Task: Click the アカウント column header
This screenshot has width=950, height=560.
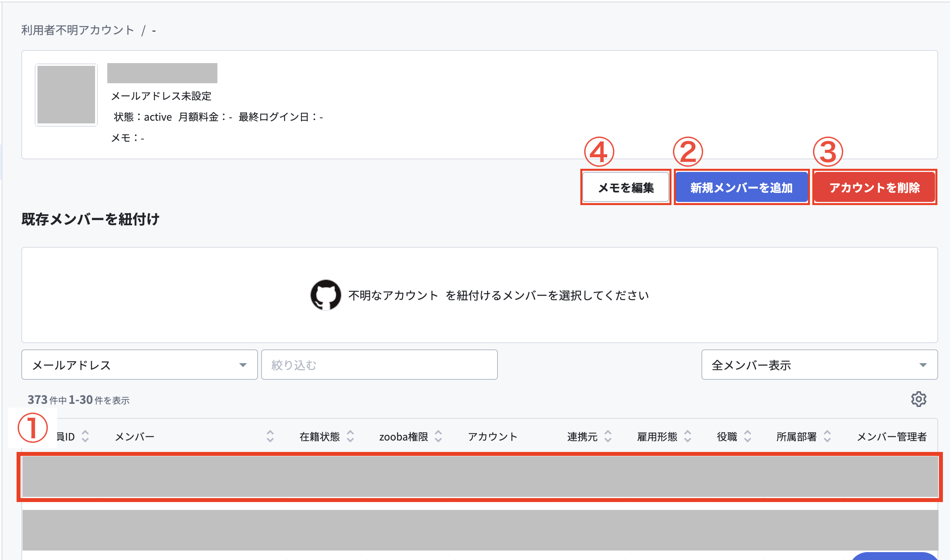Action: coord(492,437)
